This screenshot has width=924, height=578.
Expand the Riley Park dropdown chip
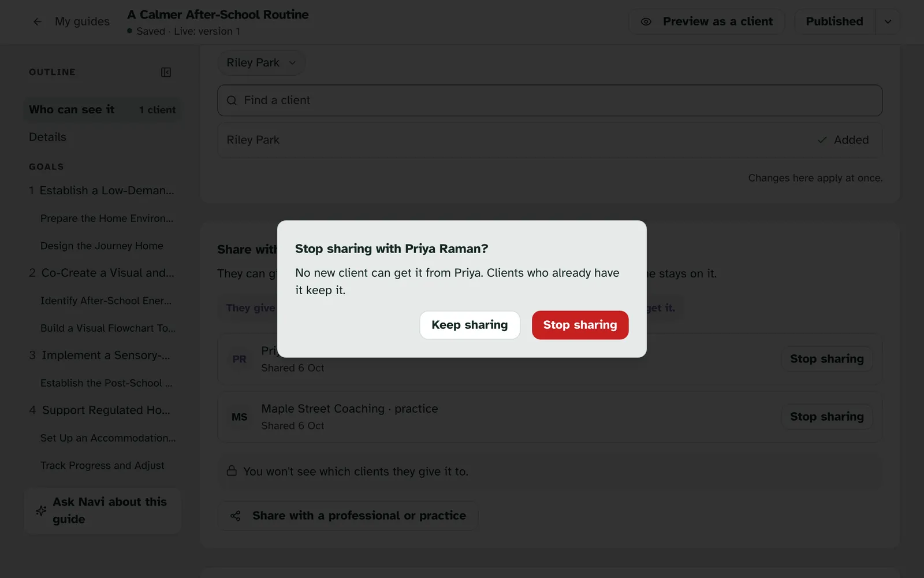[x=261, y=62]
